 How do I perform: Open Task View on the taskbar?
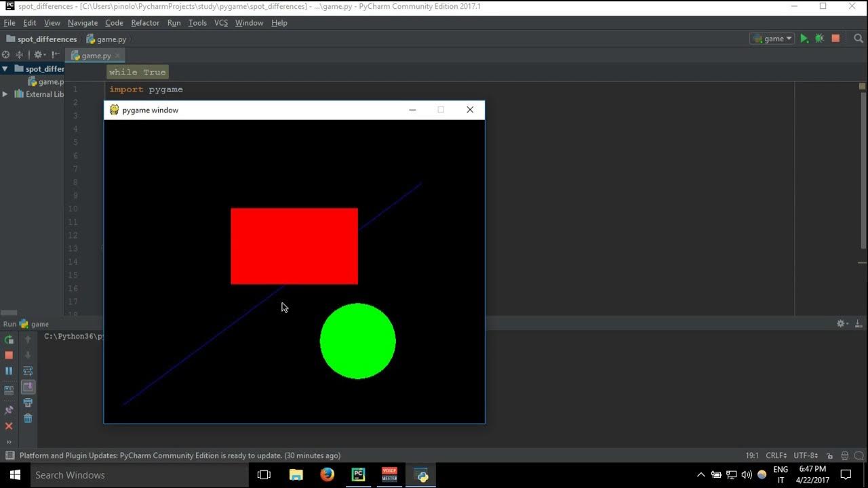tap(264, 475)
